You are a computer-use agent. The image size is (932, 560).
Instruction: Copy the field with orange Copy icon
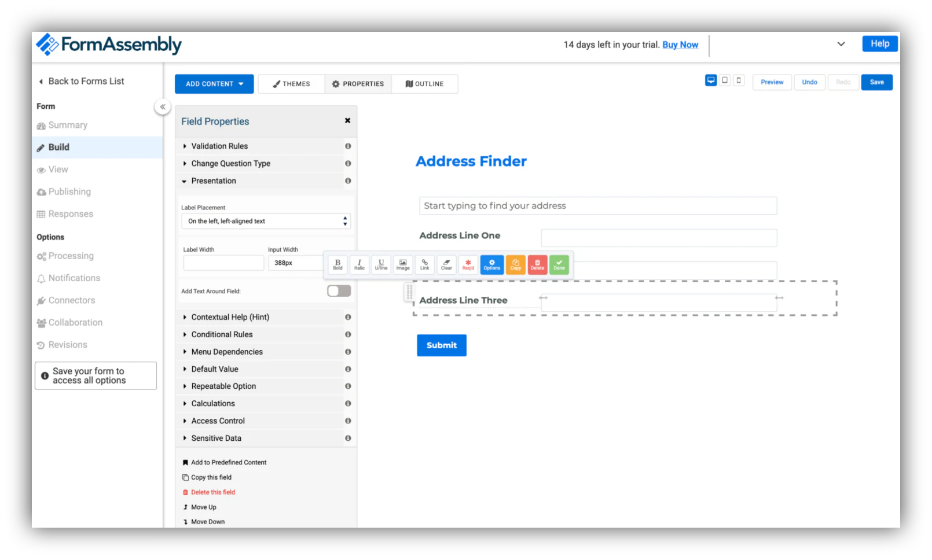click(x=516, y=264)
